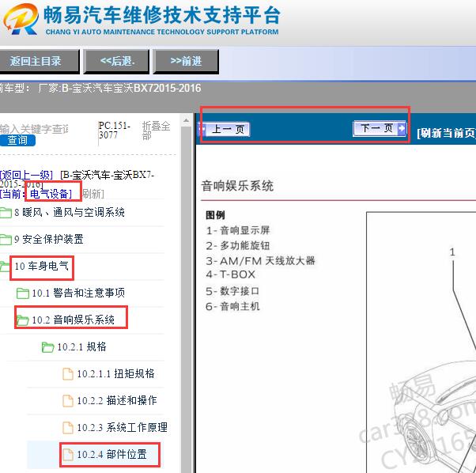Click the 返回主目录 button
Image resolution: width=476 pixels, height=473 pixels.
(x=38, y=62)
